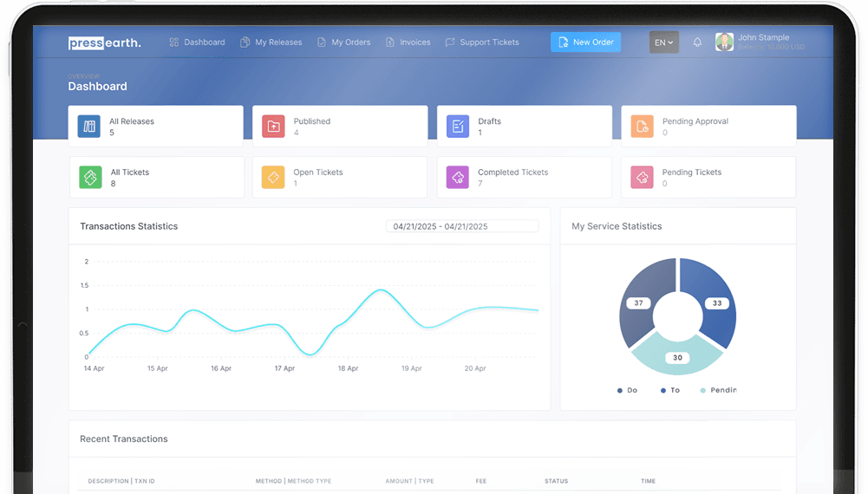Click the All Releases blue icon
Viewport: 868px width, 494px height.
pos(88,127)
